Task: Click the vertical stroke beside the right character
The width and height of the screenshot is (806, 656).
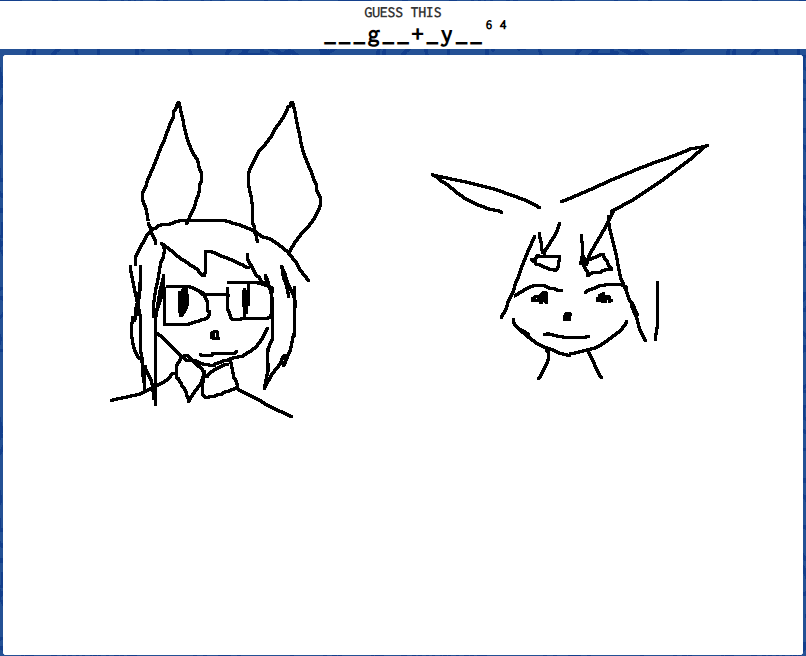Action: click(x=656, y=310)
